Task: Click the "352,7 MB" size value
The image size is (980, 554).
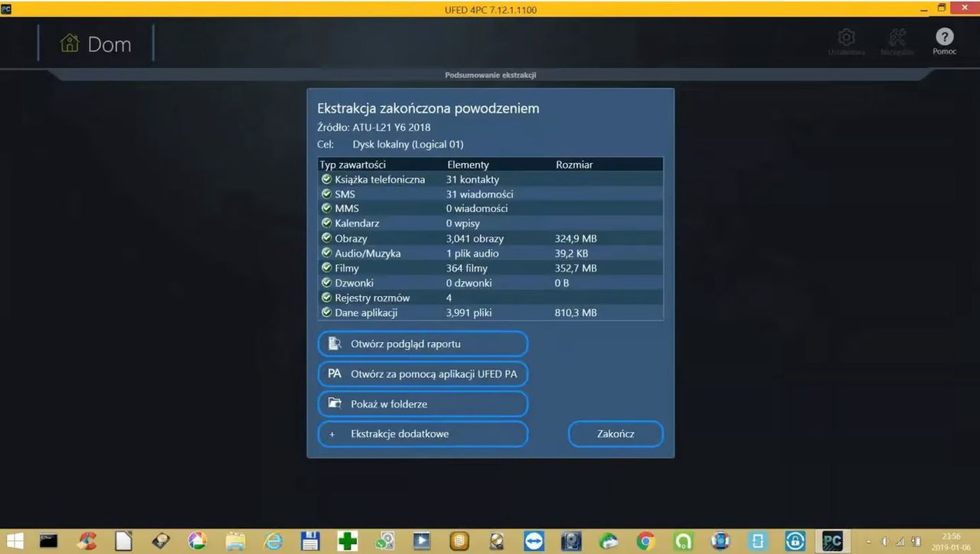Action: [576, 269]
